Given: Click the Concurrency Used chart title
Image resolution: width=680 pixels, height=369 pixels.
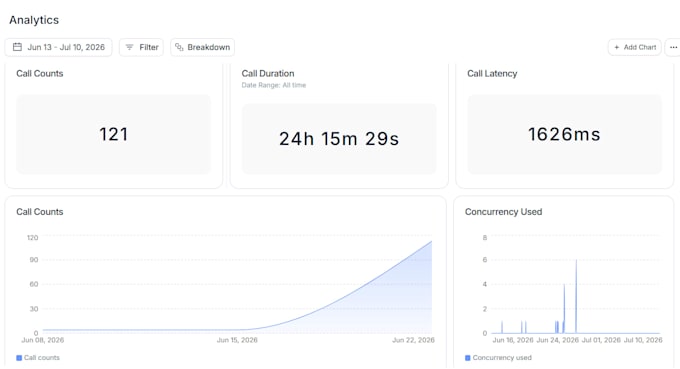Looking at the screenshot, I should pos(503,212).
